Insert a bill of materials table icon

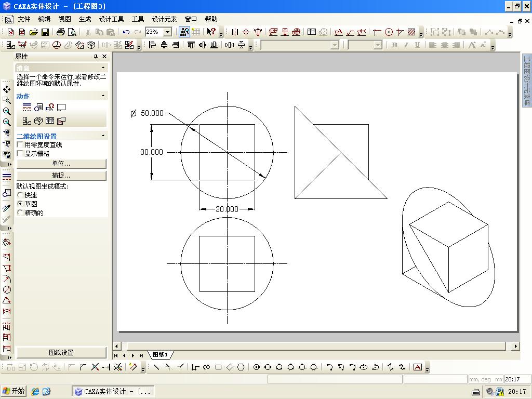312,32
